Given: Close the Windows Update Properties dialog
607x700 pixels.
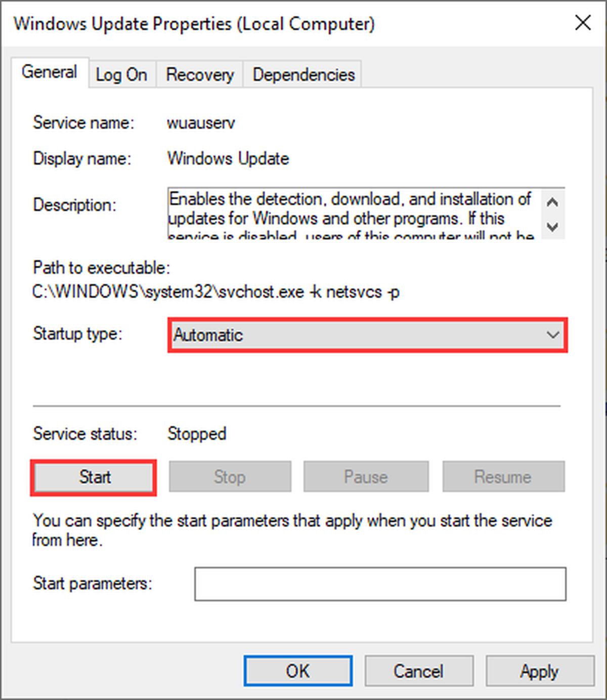Looking at the screenshot, I should point(583,23).
